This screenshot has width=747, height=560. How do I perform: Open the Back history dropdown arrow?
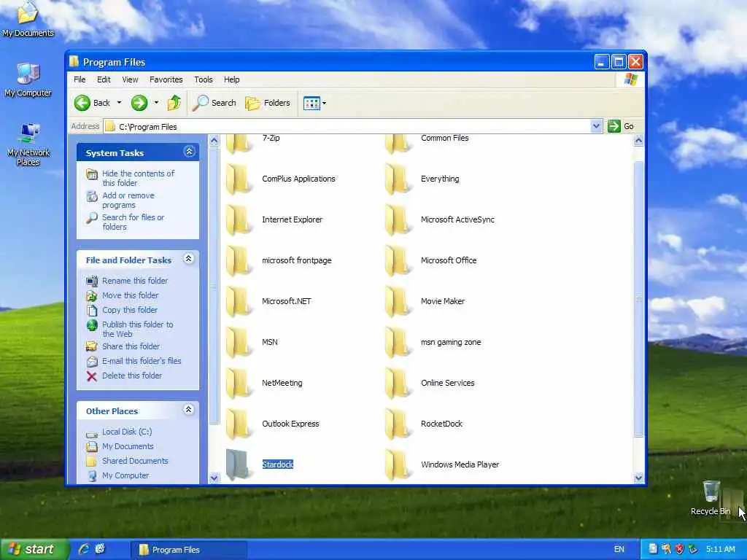pyautogui.click(x=119, y=103)
